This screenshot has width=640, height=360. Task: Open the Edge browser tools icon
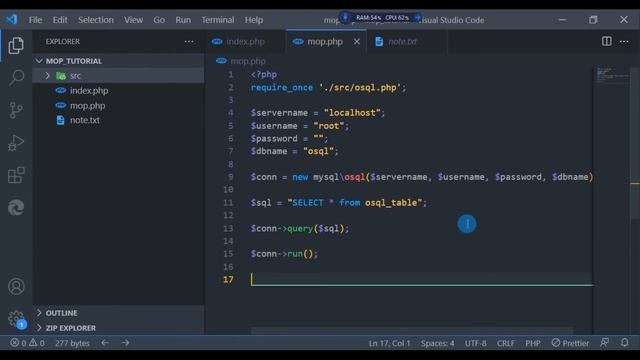[x=16, y=208]
